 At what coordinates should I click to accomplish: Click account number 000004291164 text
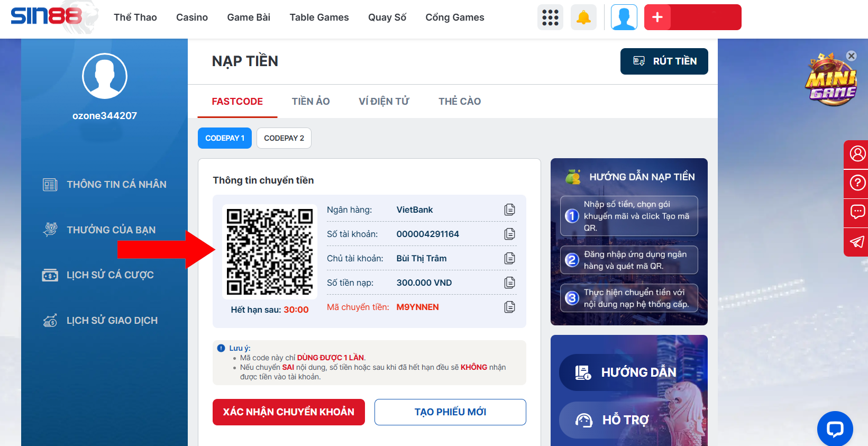coord(428,234)
